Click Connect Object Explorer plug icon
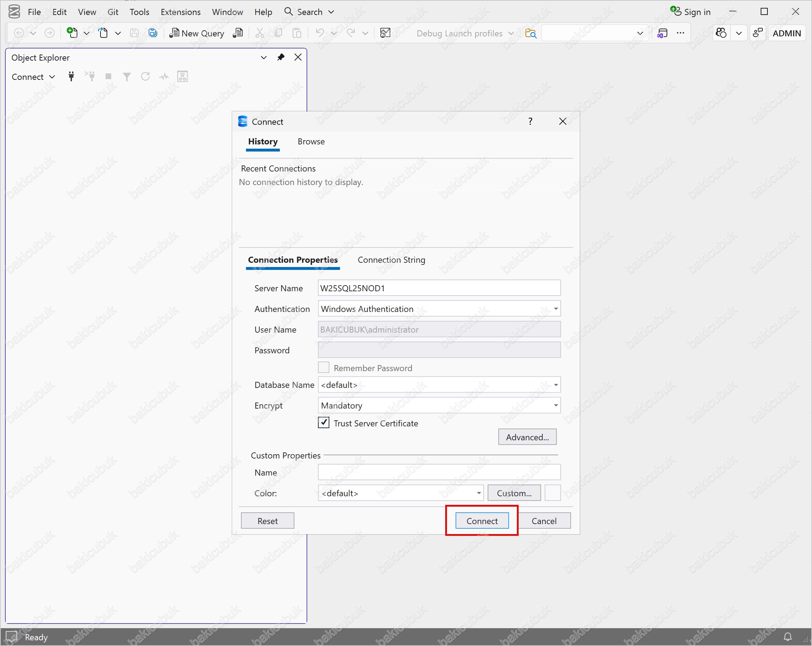Image resolution: width=812 pixels, height=646 pixels. 71,77
